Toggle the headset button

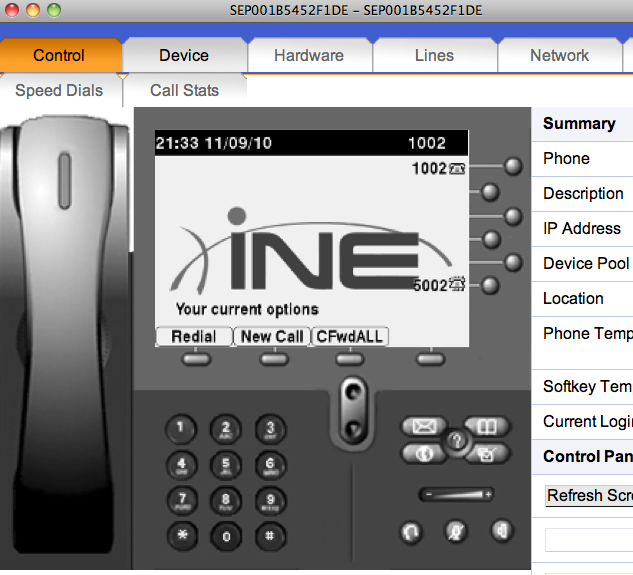click(x=411, y=532)
